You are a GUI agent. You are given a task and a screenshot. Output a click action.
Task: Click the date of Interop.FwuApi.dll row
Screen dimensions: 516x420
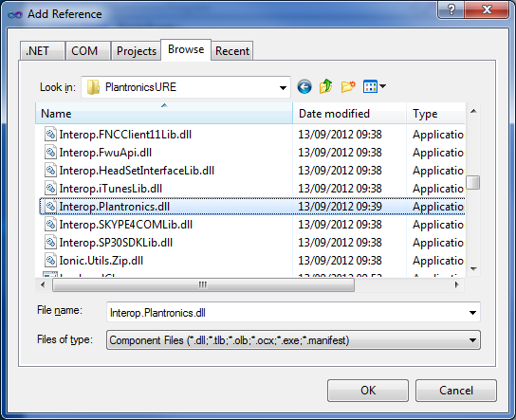(x=340, y=153)
